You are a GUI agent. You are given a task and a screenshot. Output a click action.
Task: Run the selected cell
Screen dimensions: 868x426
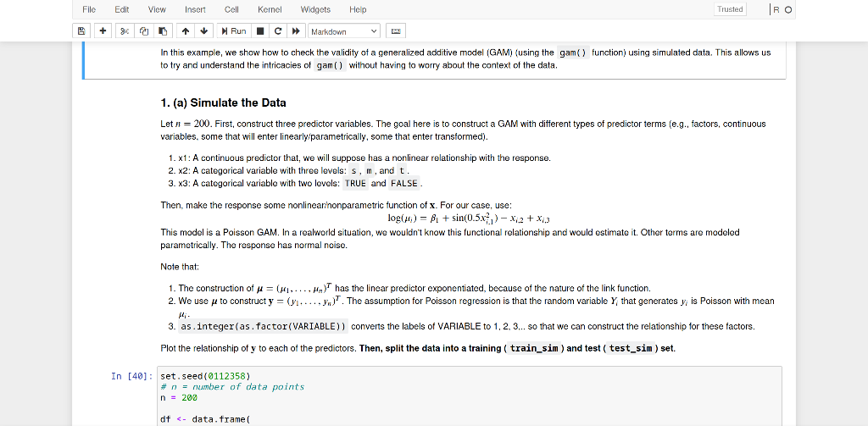tap(234, 31)
